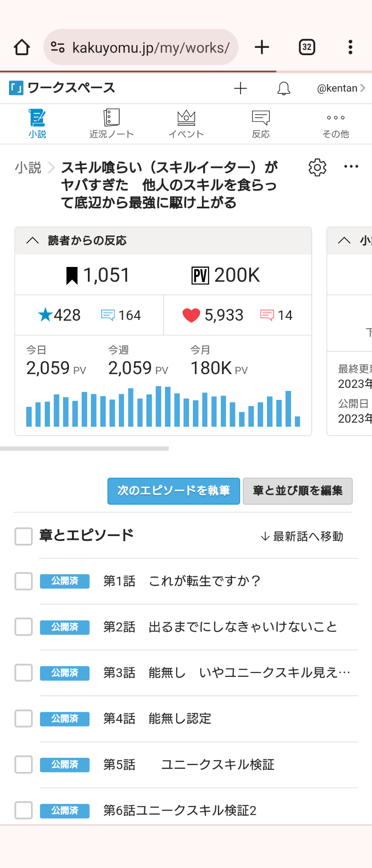Open the tab switcher showing 32
The width and height of the screenshot is (372, 868).
click(307, 47)
